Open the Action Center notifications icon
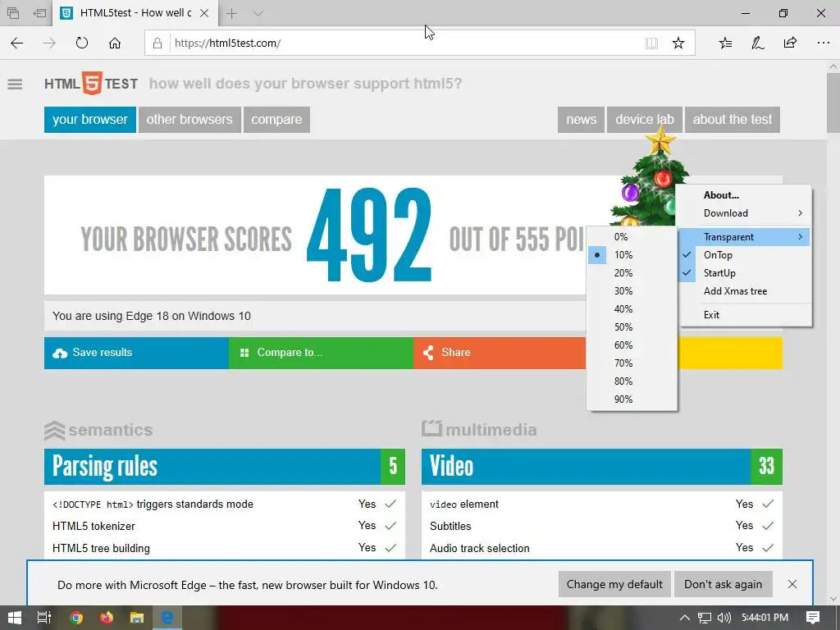Image resolution: width=840 pixels, height=630 pixels. (813, 618)
